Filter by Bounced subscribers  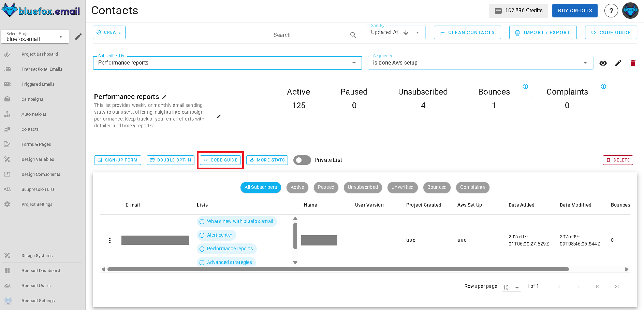click(x=437, y=187)
